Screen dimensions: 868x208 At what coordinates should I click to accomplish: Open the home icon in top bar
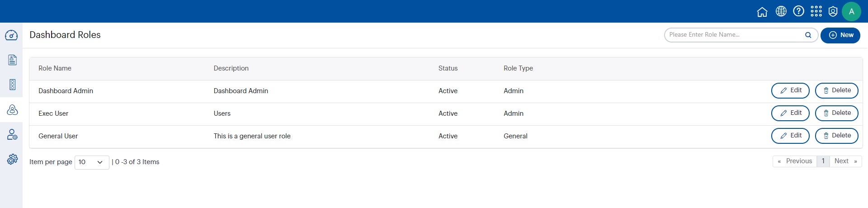(x=762, y=12)
